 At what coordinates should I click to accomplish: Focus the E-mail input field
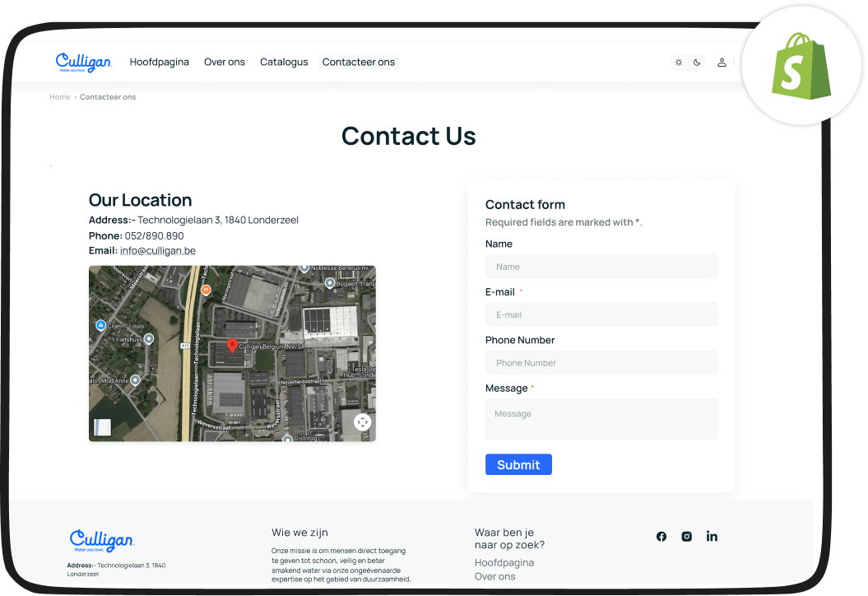point(601,314)
